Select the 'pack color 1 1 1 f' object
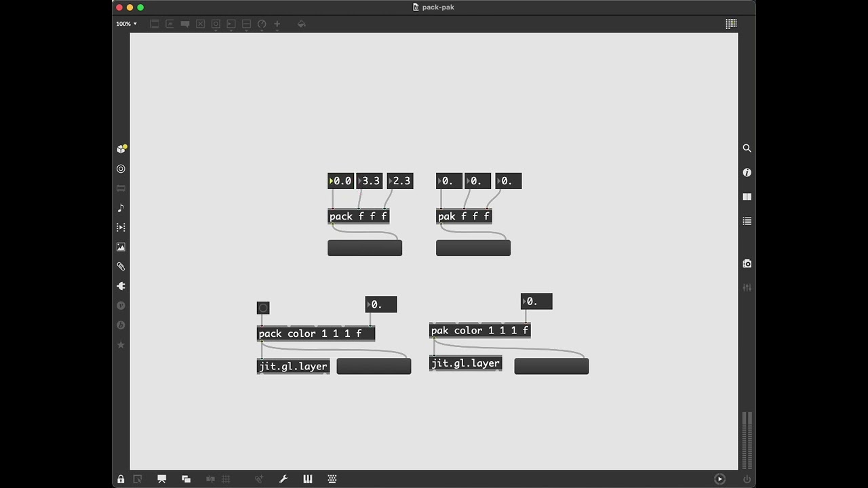This screenshot has height=488, width=868. pos(316,333)
